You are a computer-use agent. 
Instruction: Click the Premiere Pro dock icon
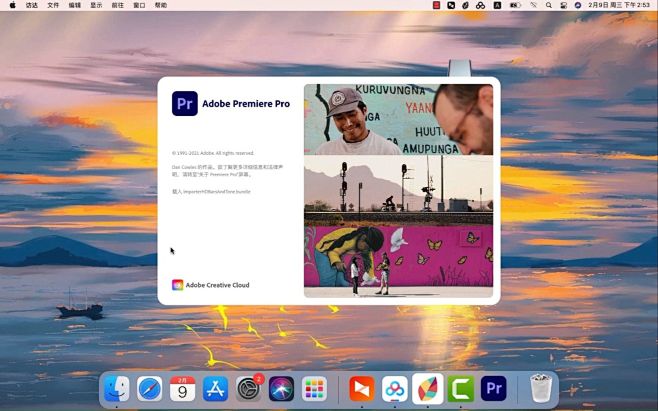(x=493, y=389)
